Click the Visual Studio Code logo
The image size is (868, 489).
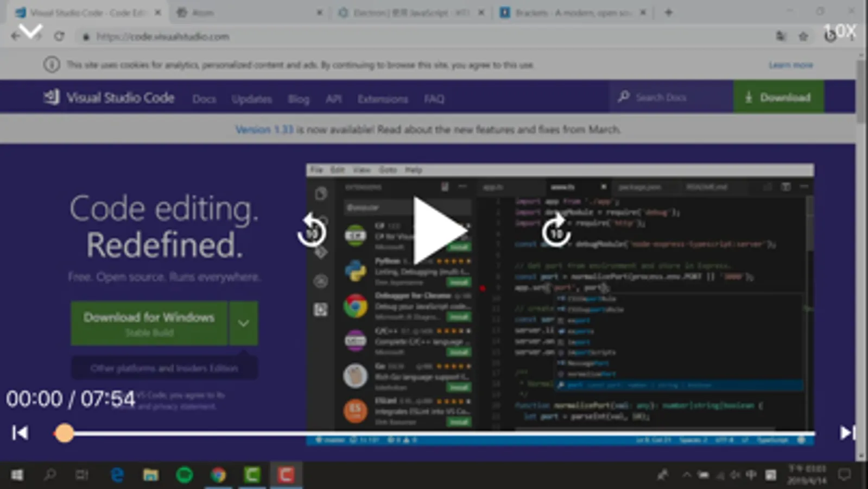click(x=109, y=98)
